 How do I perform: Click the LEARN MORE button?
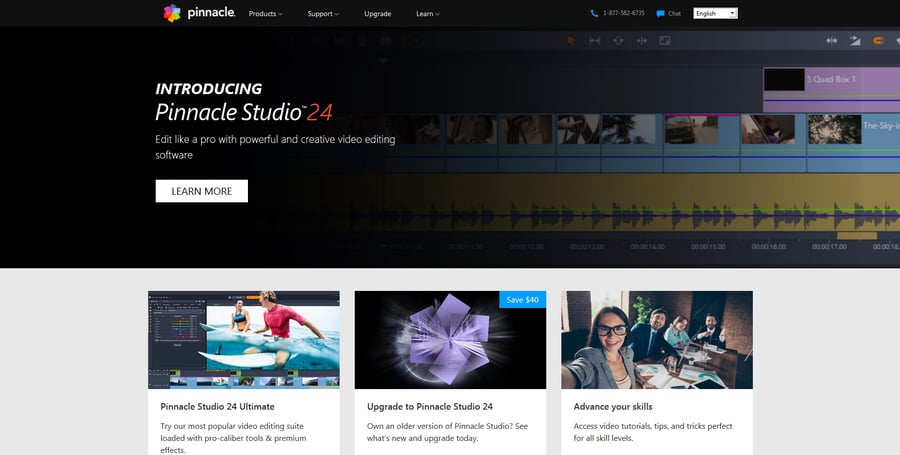click(201, 191)
